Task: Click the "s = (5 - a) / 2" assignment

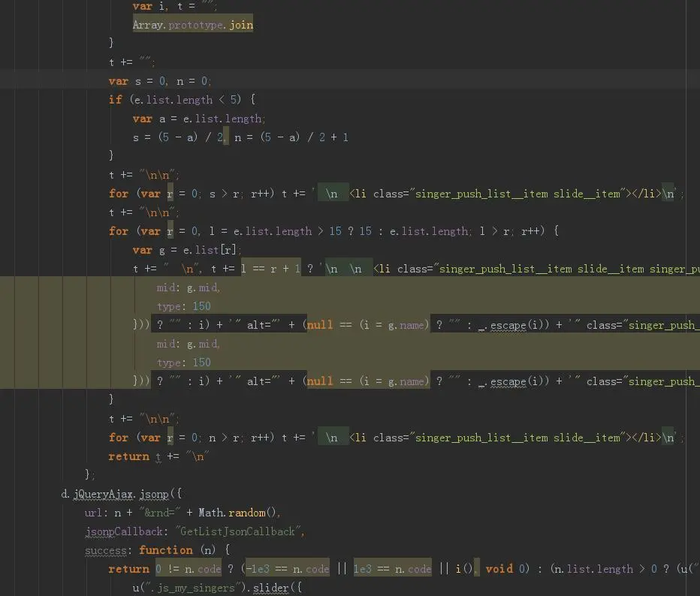Action: (x=178, y=137)
